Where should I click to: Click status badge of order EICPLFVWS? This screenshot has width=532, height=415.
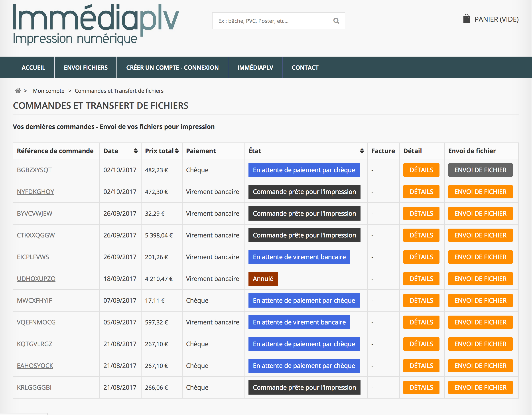[299, 257]
